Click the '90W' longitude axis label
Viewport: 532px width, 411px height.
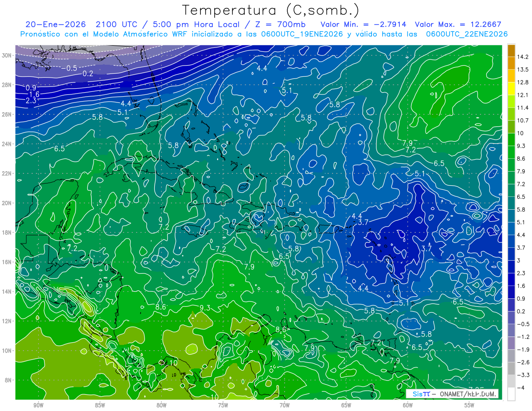(x=38, y=405)
